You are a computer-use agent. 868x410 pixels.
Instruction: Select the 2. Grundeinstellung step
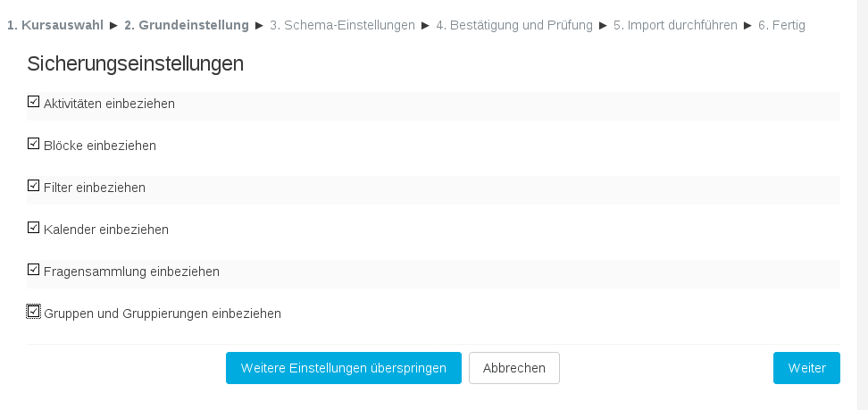tap(186, 25)
